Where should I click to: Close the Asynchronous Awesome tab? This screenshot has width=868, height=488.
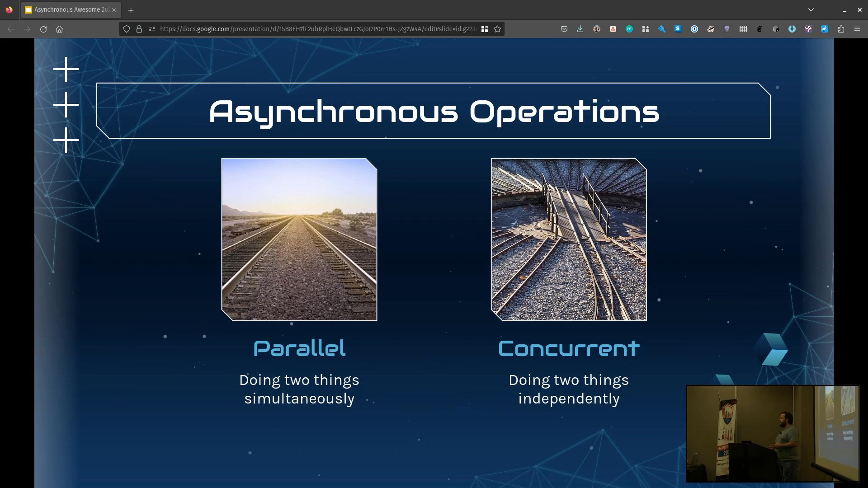(114, 9)
